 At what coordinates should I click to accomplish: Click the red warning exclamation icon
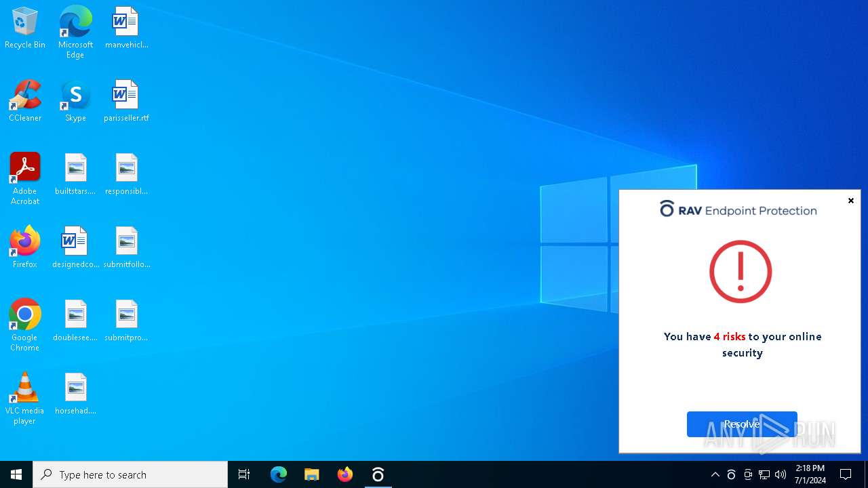(741, 271)
